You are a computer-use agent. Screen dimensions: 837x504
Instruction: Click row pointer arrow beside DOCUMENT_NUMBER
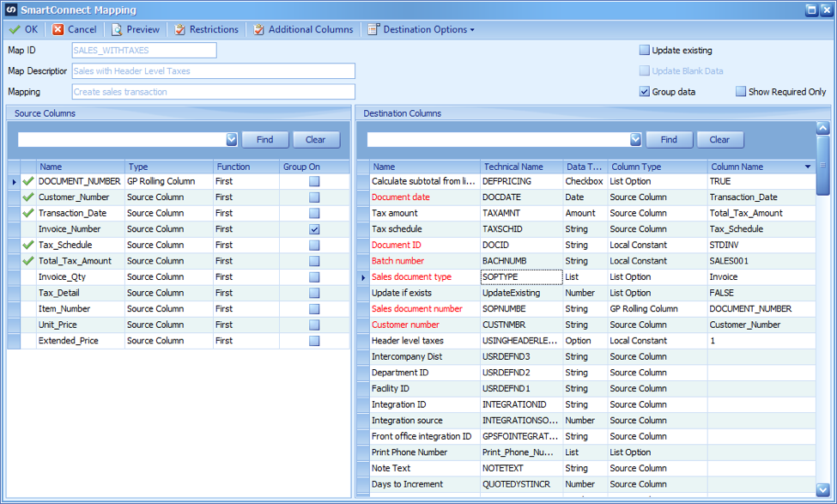coord(14,181)
